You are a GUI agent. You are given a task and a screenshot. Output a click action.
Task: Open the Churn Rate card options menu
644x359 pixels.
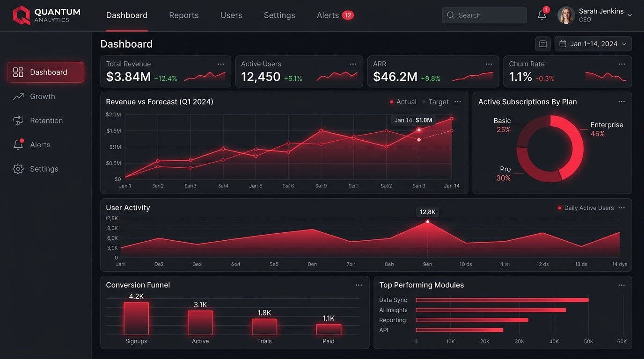[x=622, y=64]
